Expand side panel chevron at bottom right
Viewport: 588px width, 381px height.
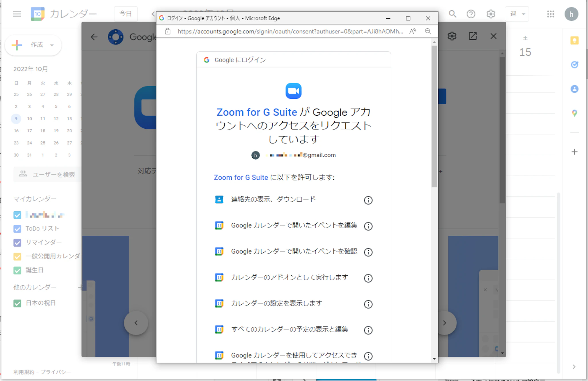[574, 367]
